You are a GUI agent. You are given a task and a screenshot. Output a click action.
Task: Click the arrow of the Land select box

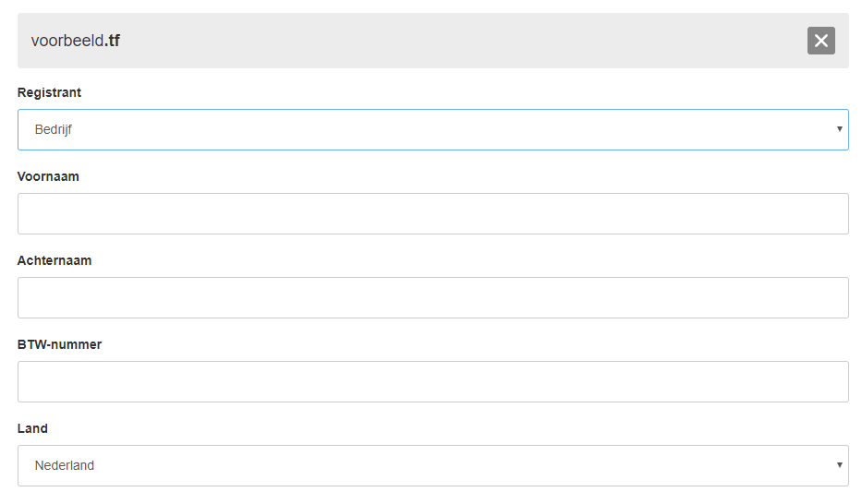(840, 465)
